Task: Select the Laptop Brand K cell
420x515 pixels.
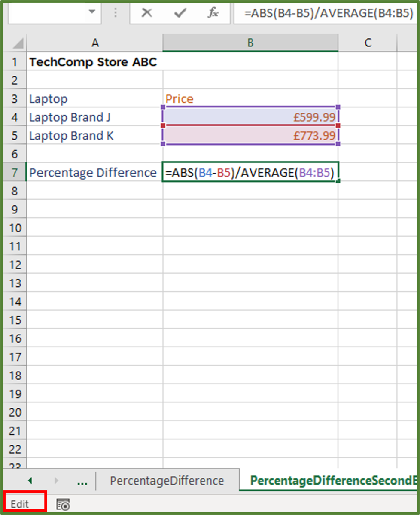Action: 95,135
